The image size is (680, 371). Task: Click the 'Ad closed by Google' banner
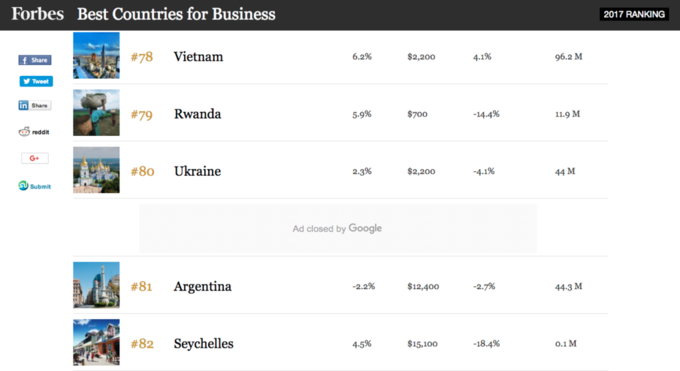tap(337, 229)
